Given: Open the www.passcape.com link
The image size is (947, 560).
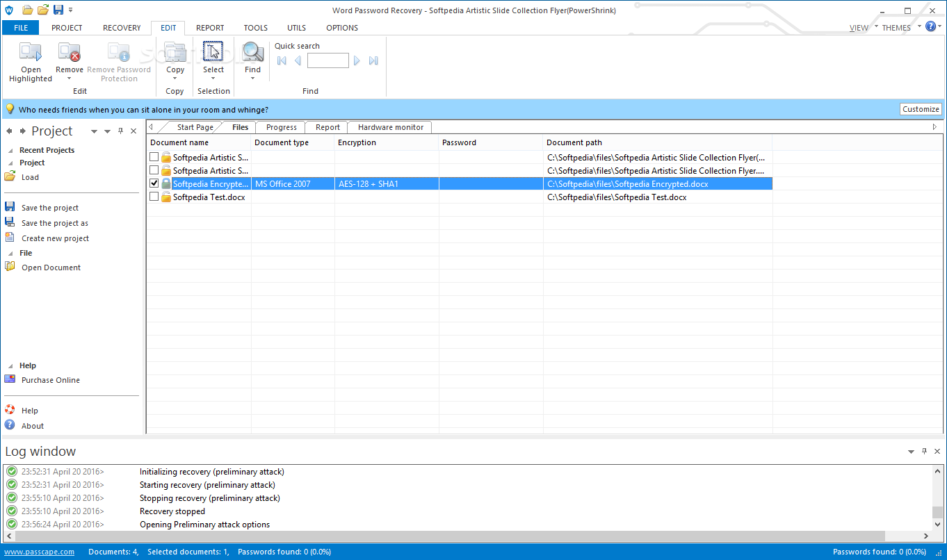Looking at the screenshot, I should (x=39, y=552).
